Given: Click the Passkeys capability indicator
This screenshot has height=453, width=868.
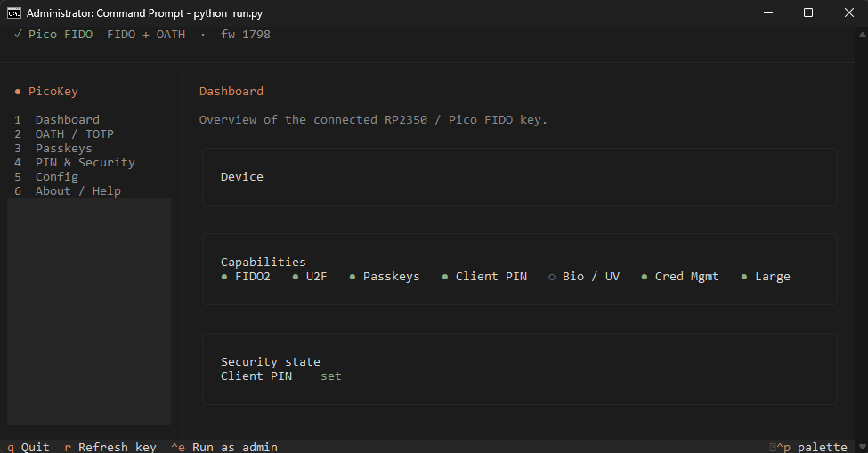Looking at the screenshot, I should 352,277.
